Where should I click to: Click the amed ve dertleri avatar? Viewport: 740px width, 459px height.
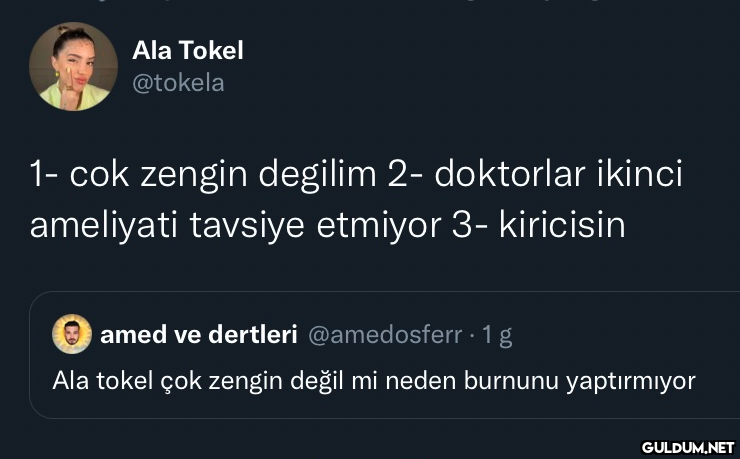tap(71, 335)
